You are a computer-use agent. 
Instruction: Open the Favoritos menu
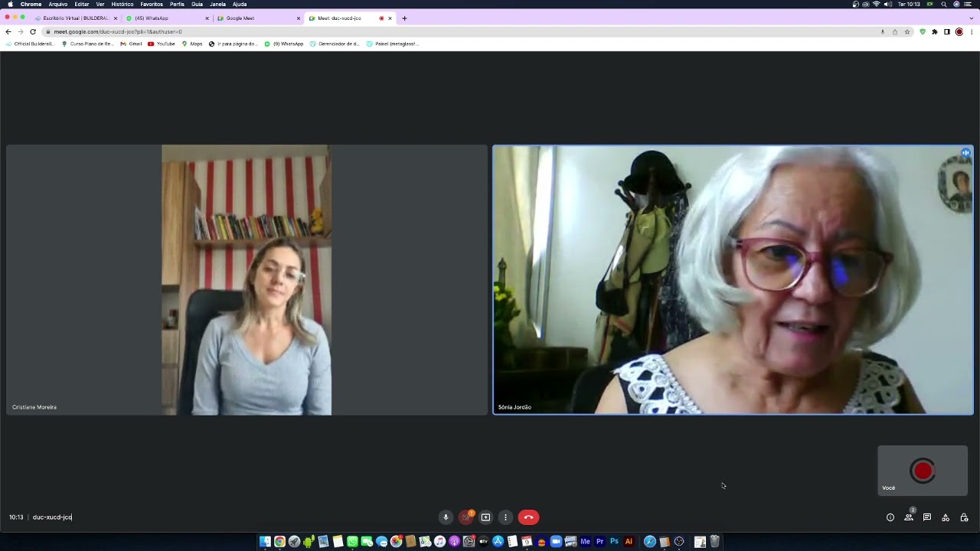pyautogui.click(x=152, y=4)
